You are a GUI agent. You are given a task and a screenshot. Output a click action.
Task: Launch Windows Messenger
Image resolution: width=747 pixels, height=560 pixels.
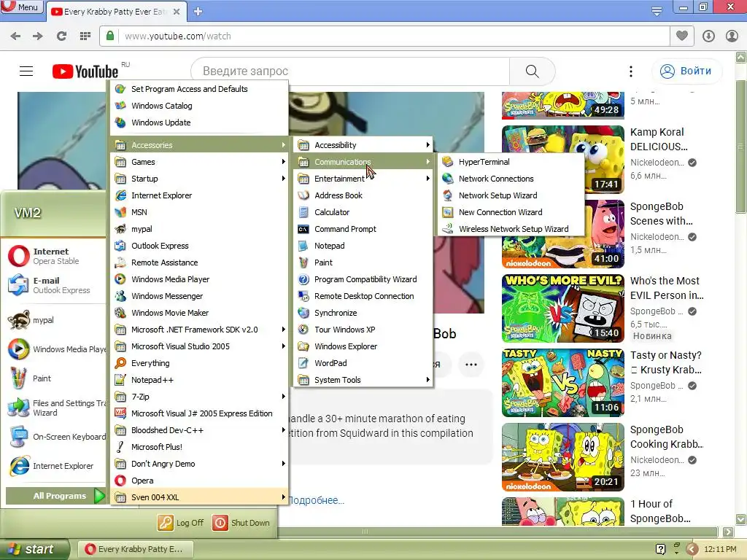(199, 296)
